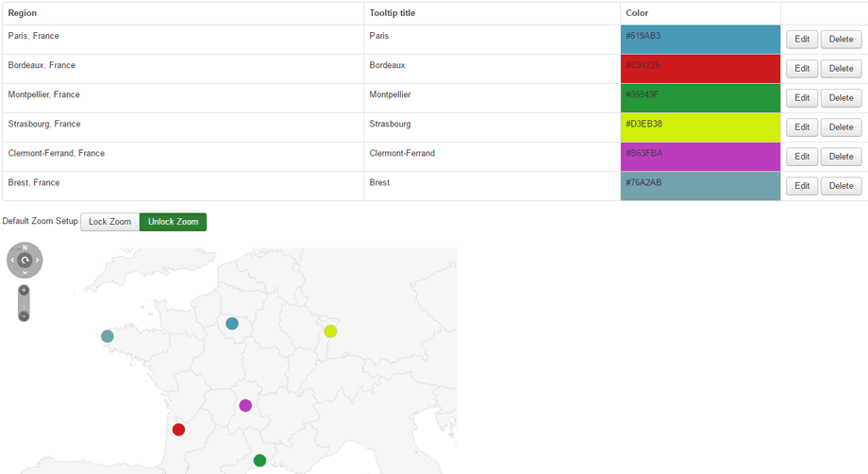The image size is (868, 474).
Task: Click the Montpellier green color swatch #35943F
Action: pyautogui.click(x=700, y=98)
